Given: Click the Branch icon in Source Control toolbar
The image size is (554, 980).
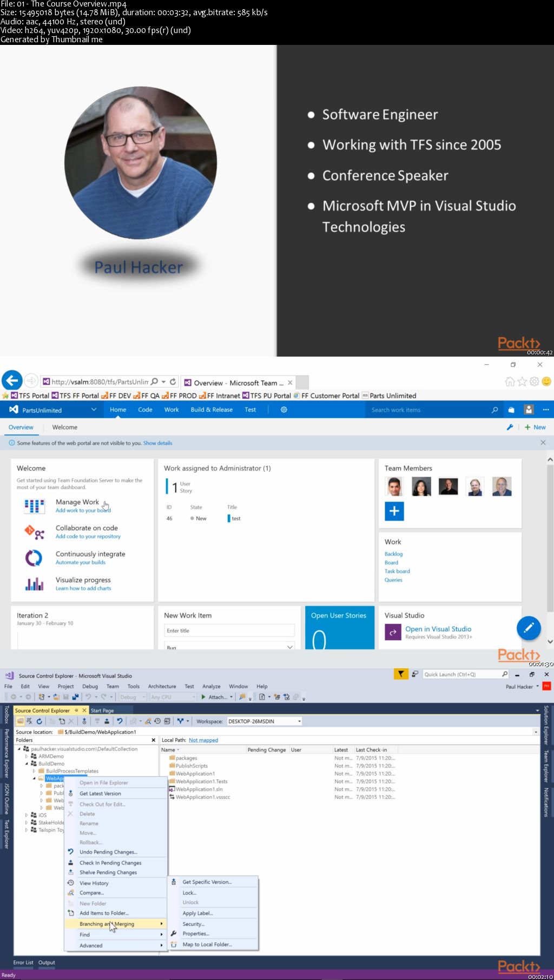Looking at the screenshot, I should [x=180, y=721].
